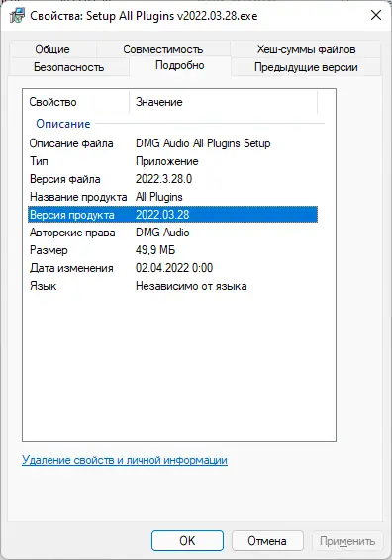Viewport: 392px width, 560px height.
Task: Select the Дата изменения property row
Action: pos(172,268)
